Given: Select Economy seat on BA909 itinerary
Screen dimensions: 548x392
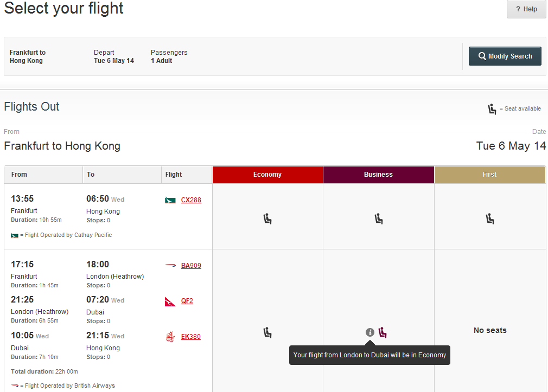Looking at the screenshot, I should pos(267,332).
